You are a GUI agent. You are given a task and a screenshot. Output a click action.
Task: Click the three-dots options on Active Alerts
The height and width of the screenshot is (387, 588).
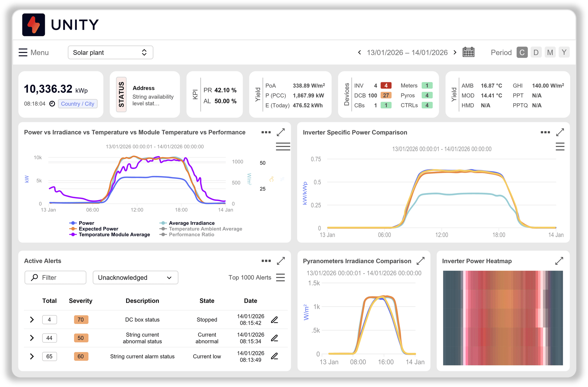click(x=266, y=261)
